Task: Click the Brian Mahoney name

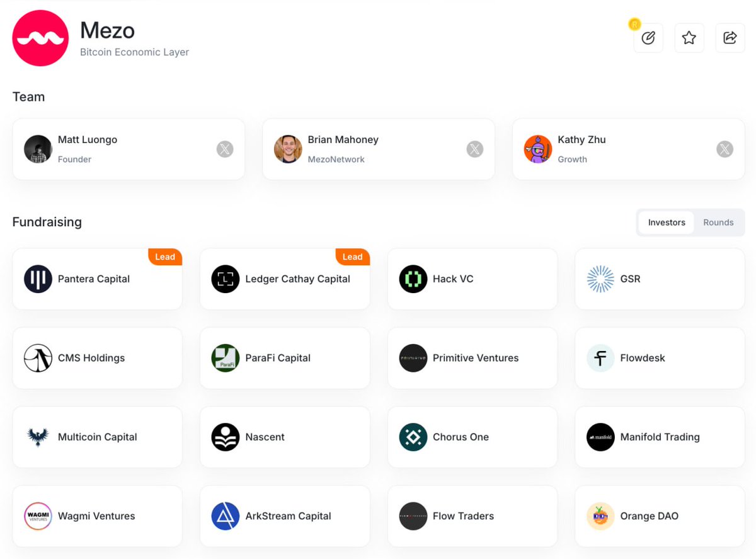Action: 343,140
